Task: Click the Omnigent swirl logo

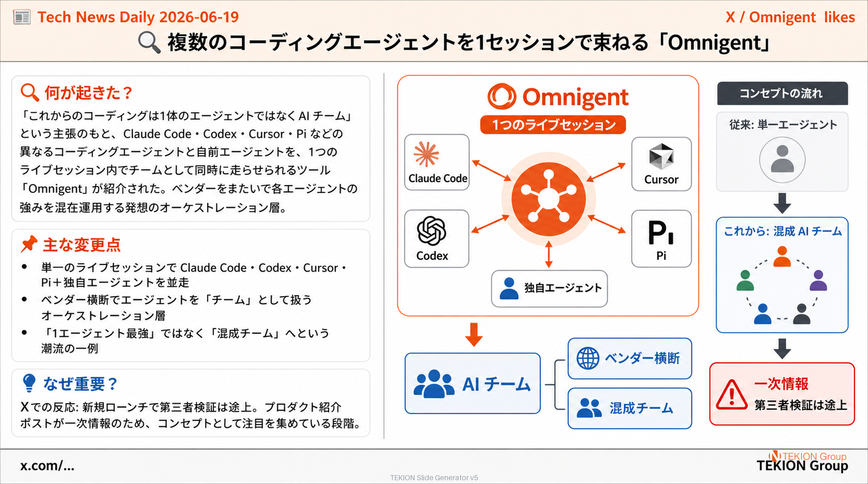Action: (x=502, y=97)
